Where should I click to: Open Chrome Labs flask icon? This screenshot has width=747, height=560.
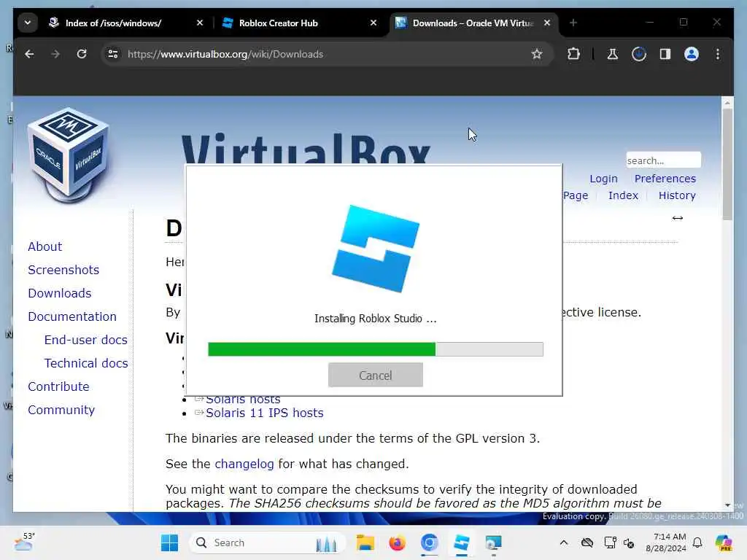coord(613,54)
